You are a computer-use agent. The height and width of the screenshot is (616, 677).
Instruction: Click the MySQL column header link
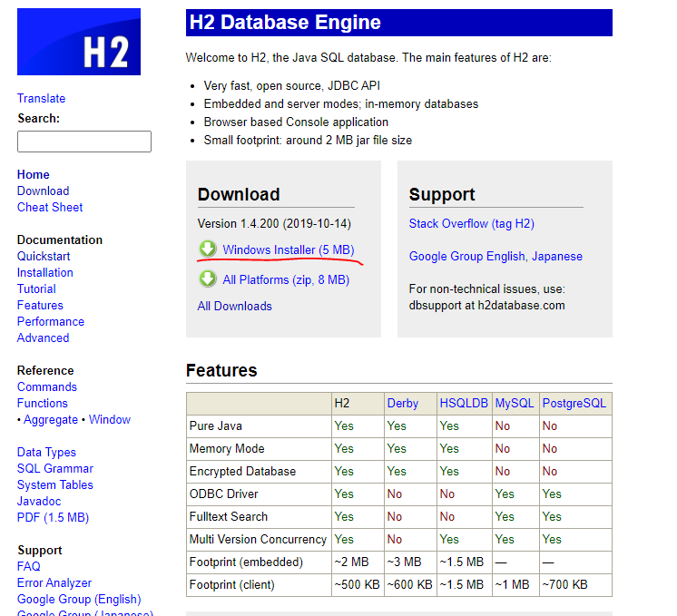tap(515, 403)
